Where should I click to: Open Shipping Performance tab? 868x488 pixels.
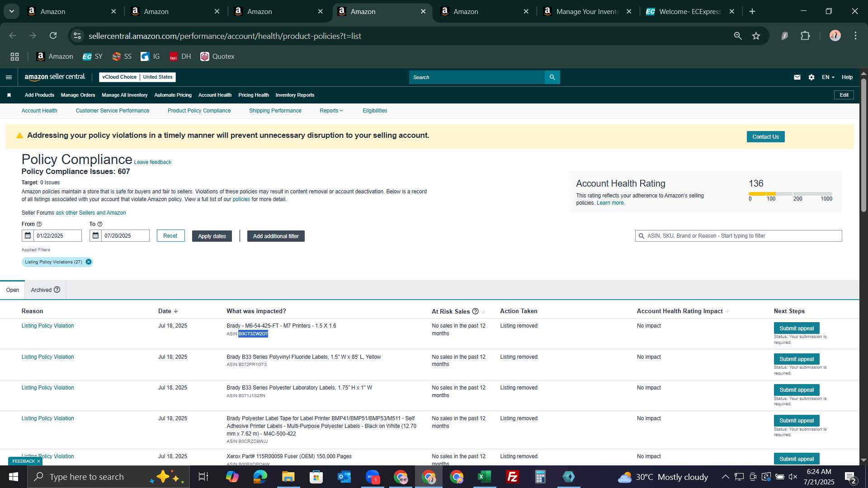[275, 111]
